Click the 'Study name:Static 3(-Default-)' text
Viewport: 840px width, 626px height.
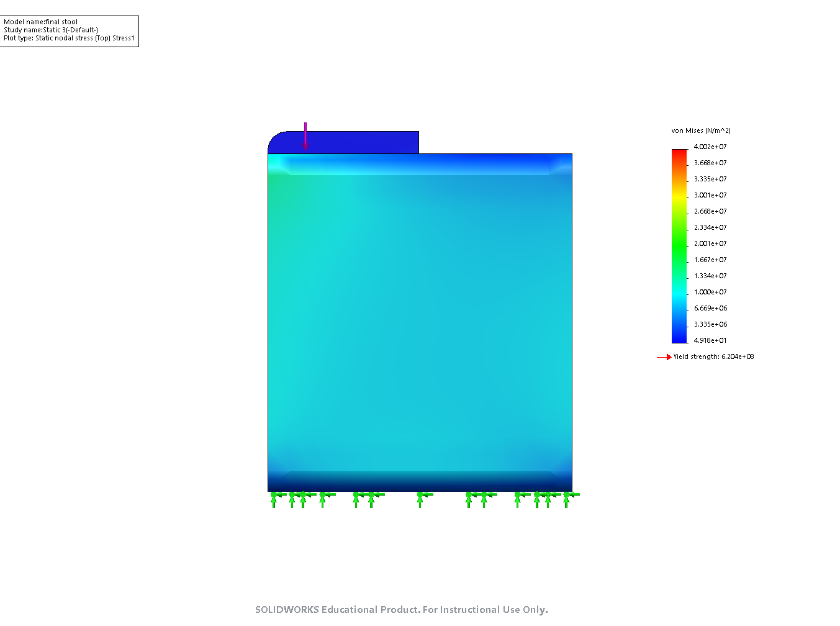[x=51, y=30]
